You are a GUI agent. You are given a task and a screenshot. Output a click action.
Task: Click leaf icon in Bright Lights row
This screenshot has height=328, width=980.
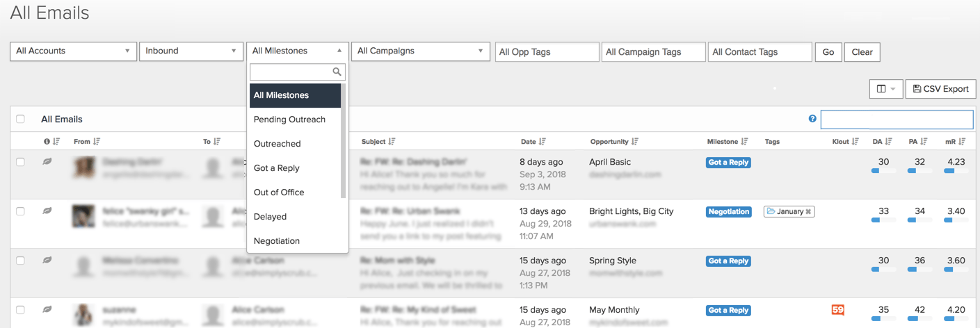coord(47,211)
